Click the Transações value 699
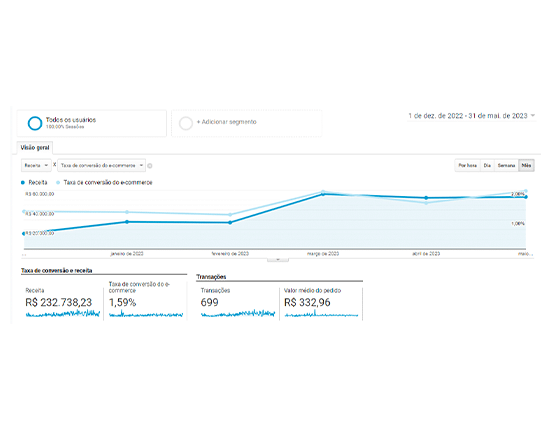551x430 pixels. pyautogui.click(x=209, y=302)
